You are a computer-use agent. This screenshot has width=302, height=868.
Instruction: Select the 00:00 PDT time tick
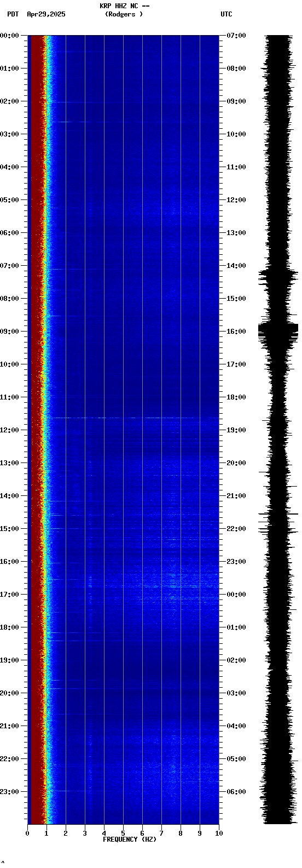tap(10, 36)
